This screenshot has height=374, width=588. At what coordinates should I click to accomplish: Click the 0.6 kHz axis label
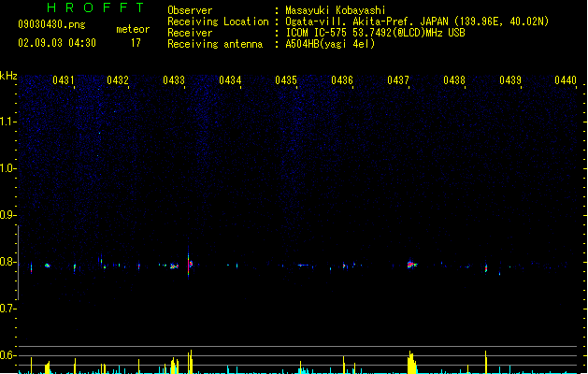tap(7, 355)
